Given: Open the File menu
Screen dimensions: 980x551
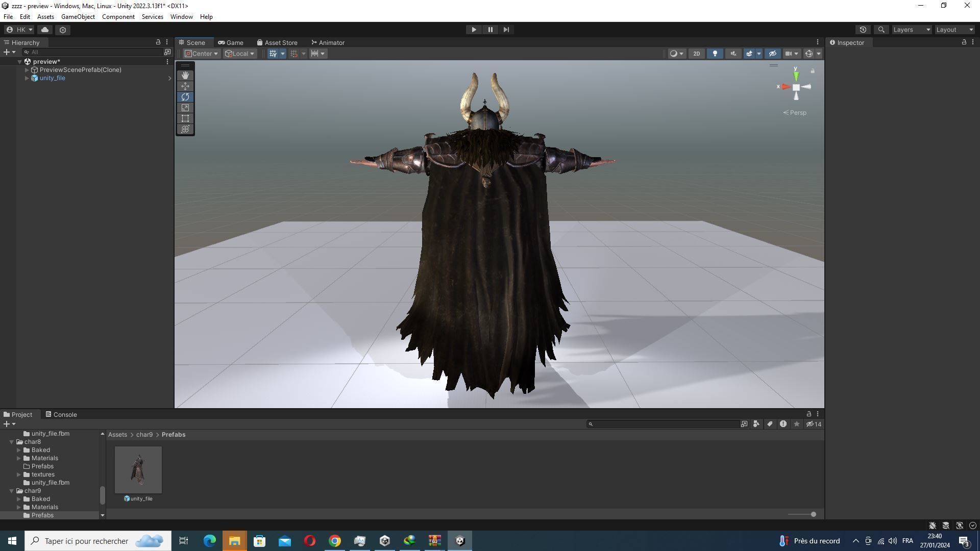Looking at the screenshot, I should pyautogui.click(x=8, y=17).
